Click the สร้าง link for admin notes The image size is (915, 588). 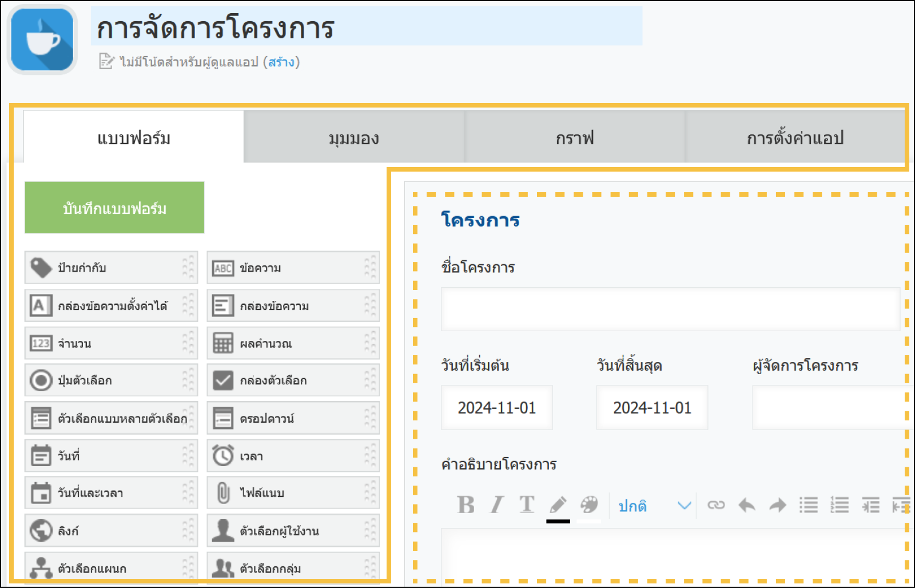click(281, 62)
